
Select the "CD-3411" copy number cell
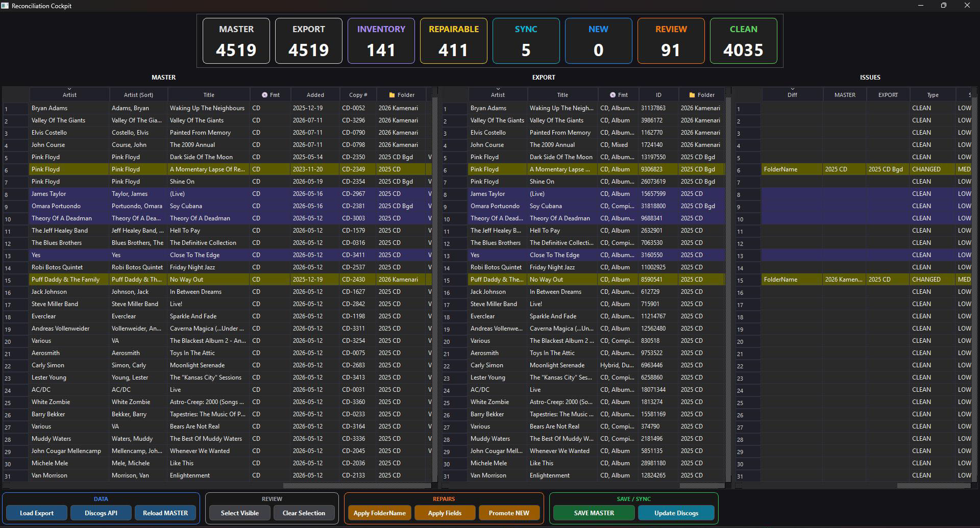pyautogui.click(x=358, y=255)
